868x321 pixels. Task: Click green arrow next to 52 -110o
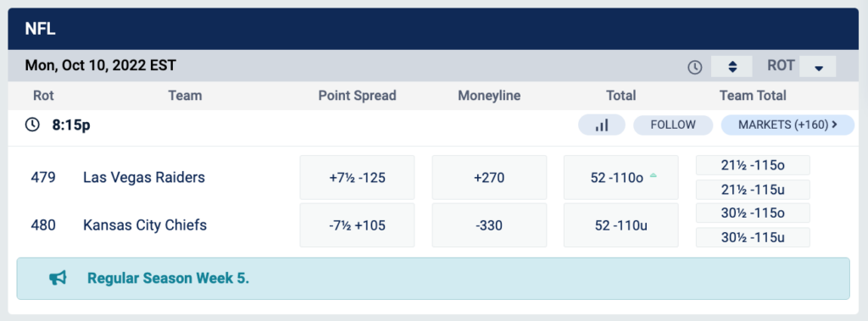pos(654,174)
